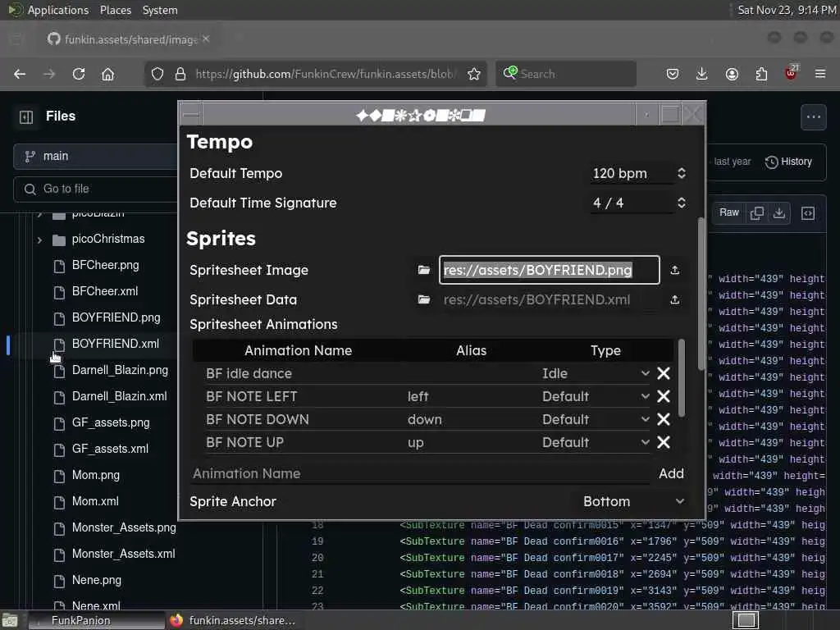Open symbols panel icon on GitHub
840x630 pixels.
click(808, 213)
